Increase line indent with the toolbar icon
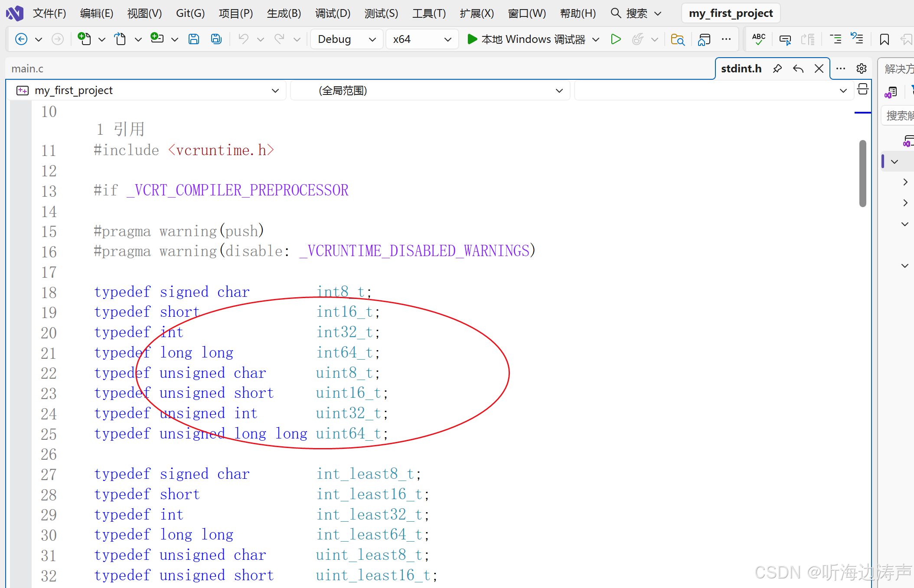914x588 pixels. [857, 39]
